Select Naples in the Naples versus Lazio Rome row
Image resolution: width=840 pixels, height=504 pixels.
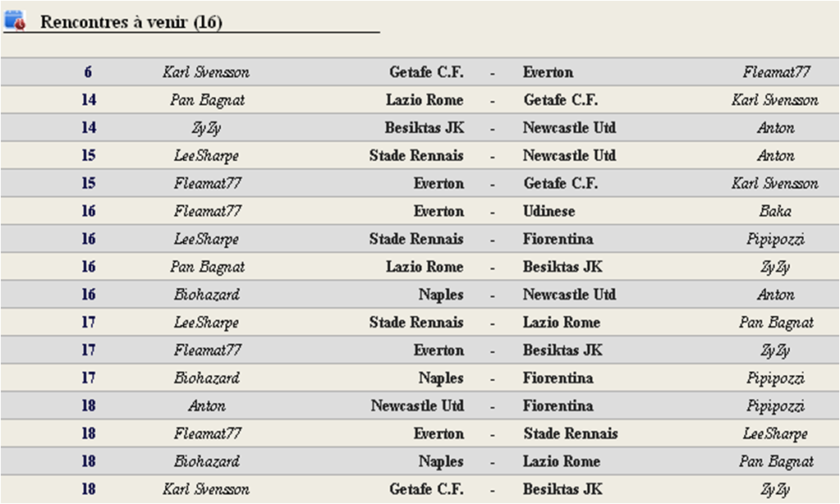[x=441, y=461]
